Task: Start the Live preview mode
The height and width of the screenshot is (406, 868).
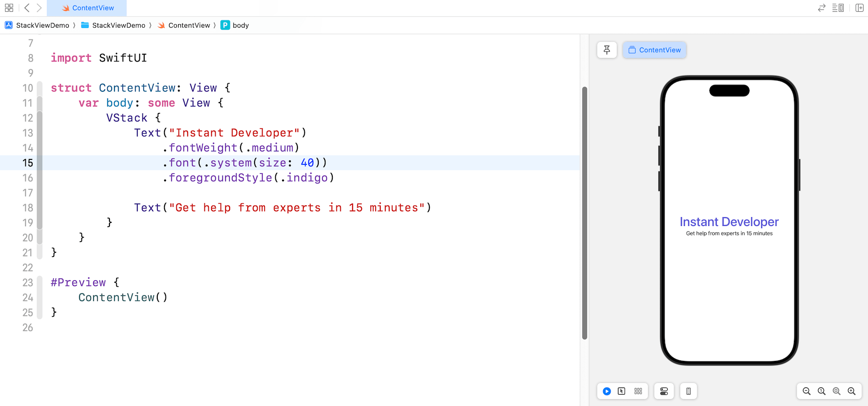Action: pos(607,391)
